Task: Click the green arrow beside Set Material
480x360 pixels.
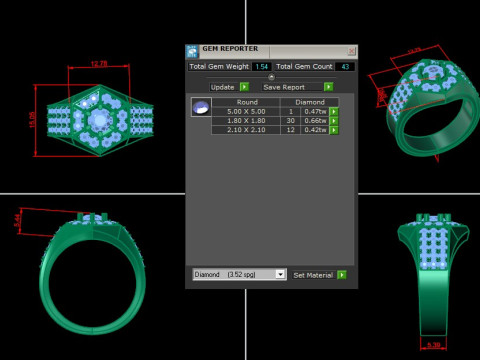Action: coord(342,275)
